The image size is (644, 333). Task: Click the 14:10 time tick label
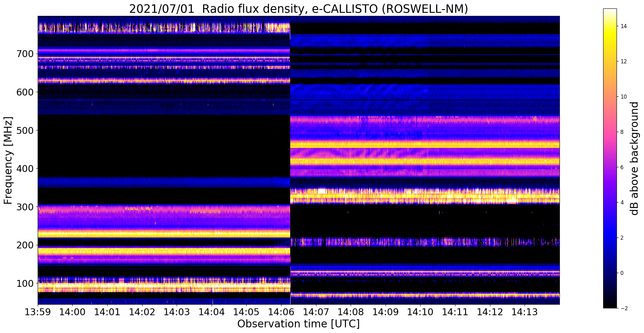(421, 312)
